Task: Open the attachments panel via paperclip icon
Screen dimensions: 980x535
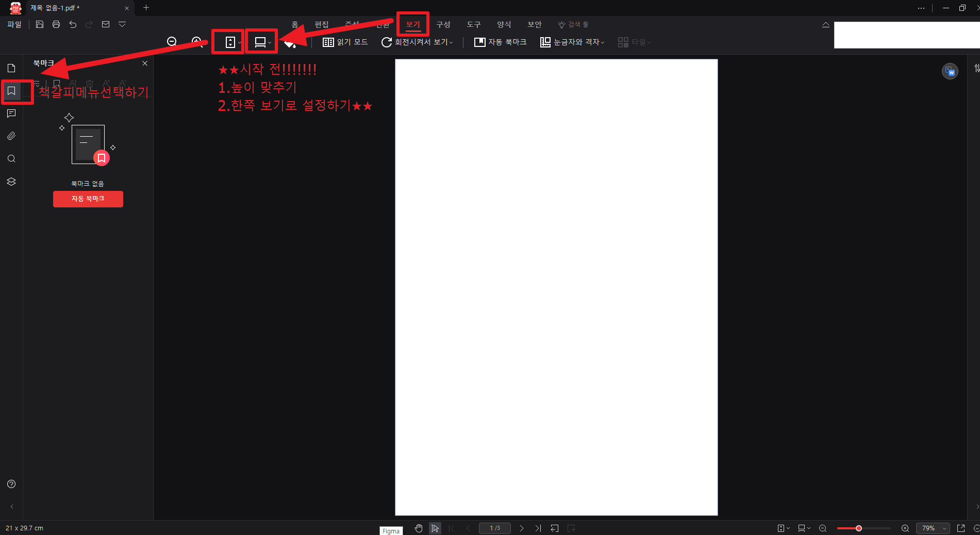Action: point(11,136)
